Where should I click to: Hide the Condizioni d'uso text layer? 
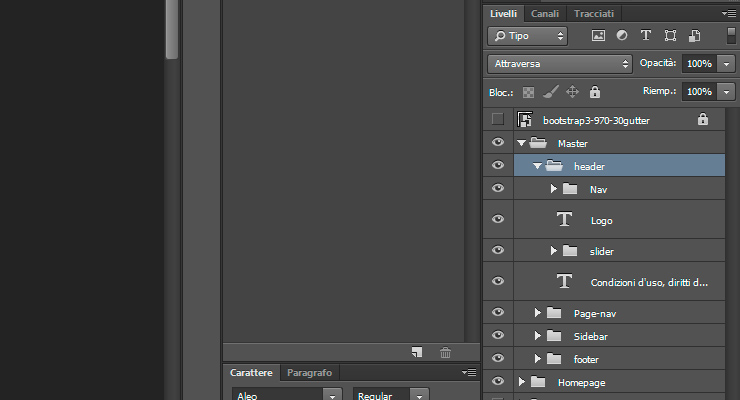tap(498, 281)
